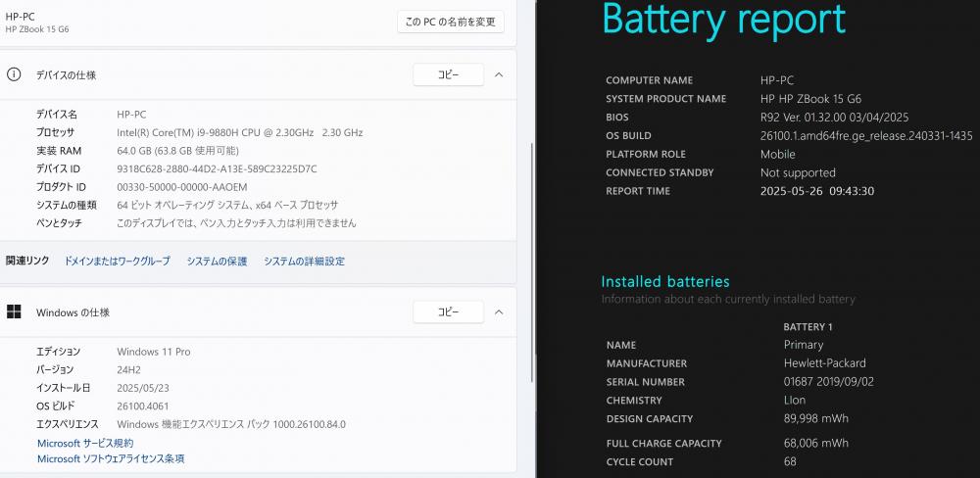Copy device specifications with コピー button
This screenshot has height=478, width=980.
pos(448,75)
